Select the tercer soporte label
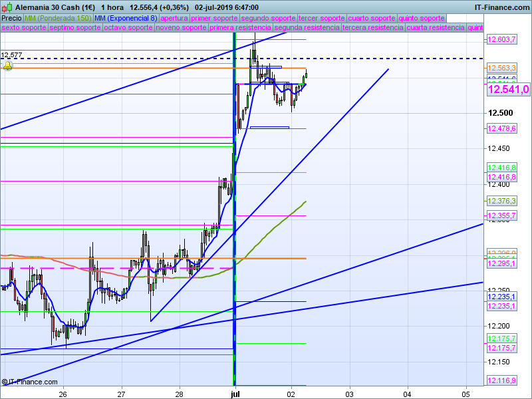Viewport: 532px width, 399px height. tap(321, 18)
